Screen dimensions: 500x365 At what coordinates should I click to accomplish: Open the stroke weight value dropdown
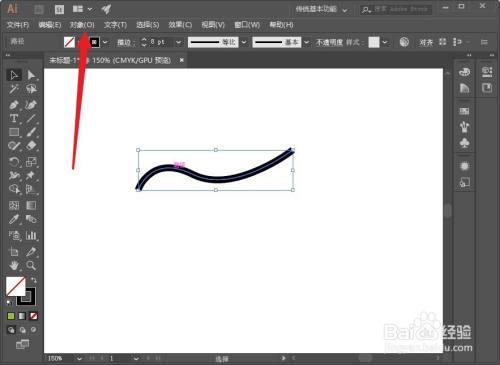pos(179,42)
